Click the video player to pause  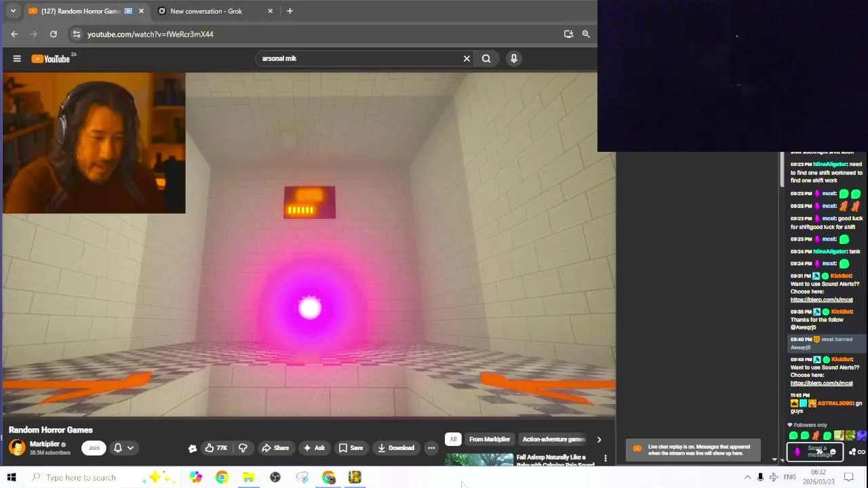(x=309, y=244)
